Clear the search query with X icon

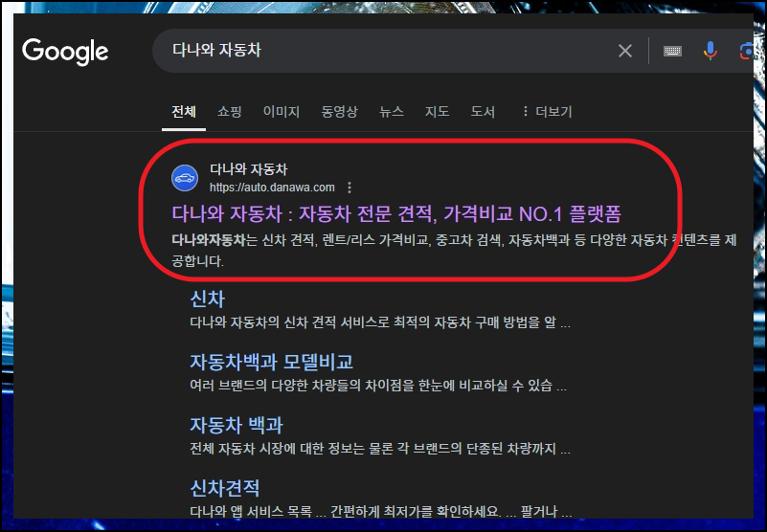pos(624,51)
